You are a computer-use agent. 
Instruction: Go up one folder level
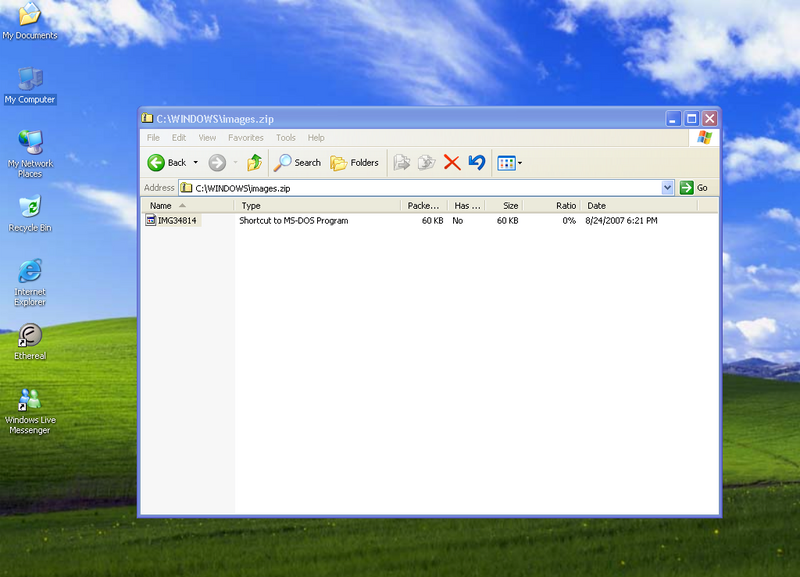[x=254, y=163]
